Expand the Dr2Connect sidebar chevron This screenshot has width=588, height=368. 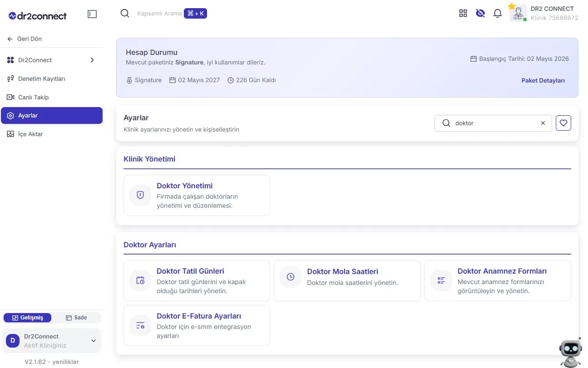click(x=92, y=60)
